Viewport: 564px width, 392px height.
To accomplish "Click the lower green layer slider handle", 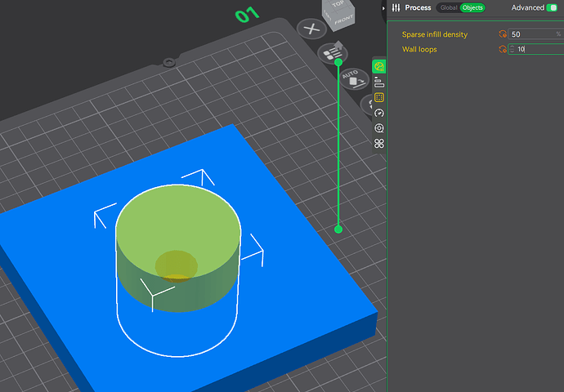I will point(338,229).
